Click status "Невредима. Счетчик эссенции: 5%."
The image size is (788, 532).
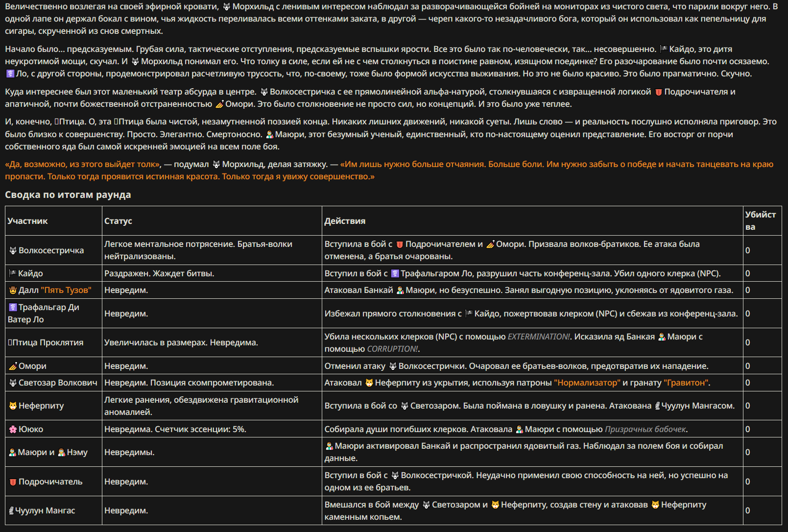pyautogui.click(x=175, y=429)
